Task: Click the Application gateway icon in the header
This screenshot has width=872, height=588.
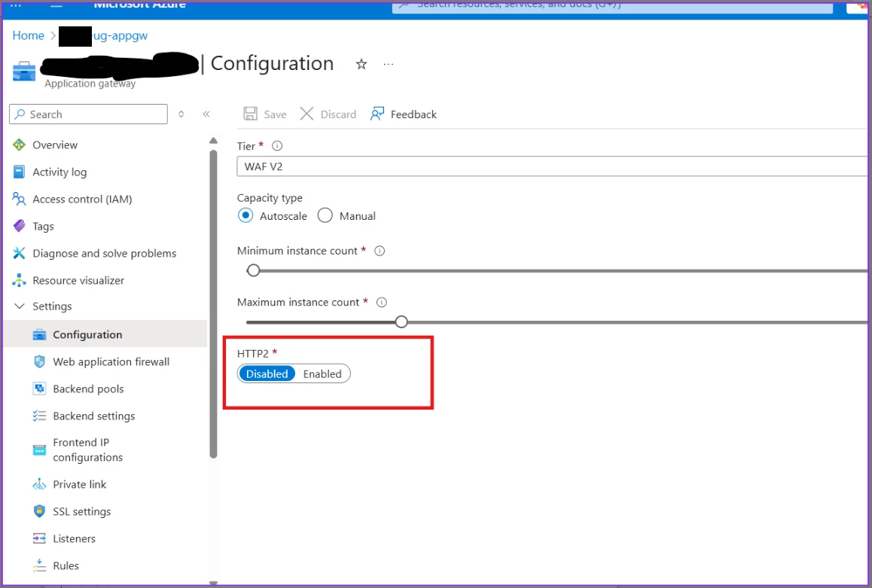Action: (x=24, y=71)
